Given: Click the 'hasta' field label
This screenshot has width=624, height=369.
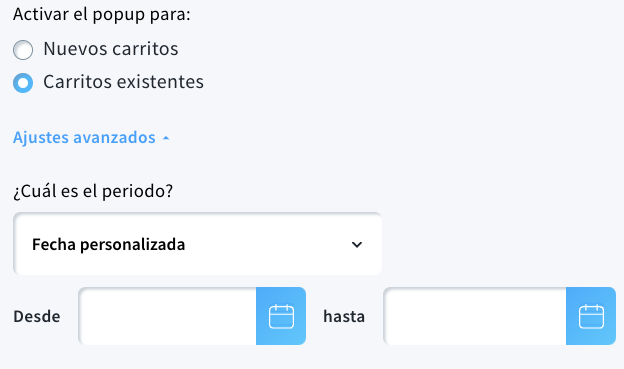Looking at the screenshot, I should [344, 317].
